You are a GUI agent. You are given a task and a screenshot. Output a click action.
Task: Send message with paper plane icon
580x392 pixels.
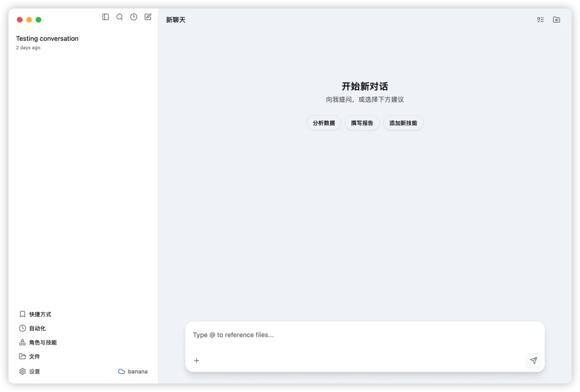pos(533,360)
